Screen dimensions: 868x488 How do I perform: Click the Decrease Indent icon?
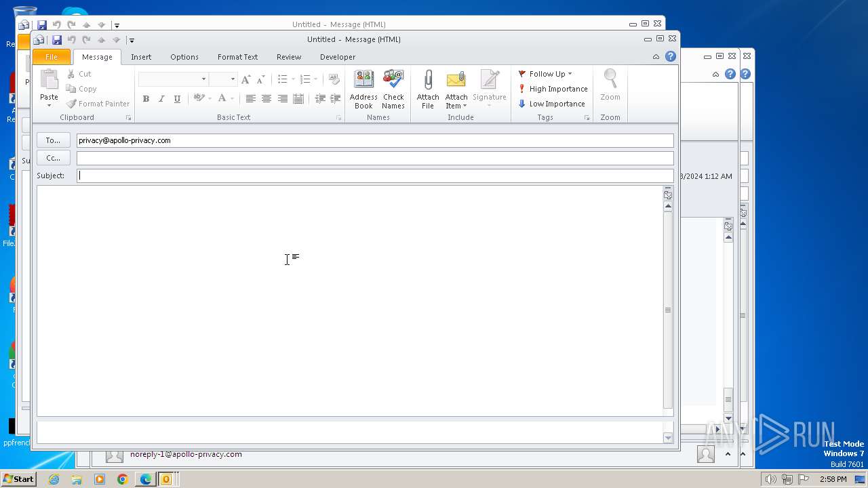pos(320,99)
